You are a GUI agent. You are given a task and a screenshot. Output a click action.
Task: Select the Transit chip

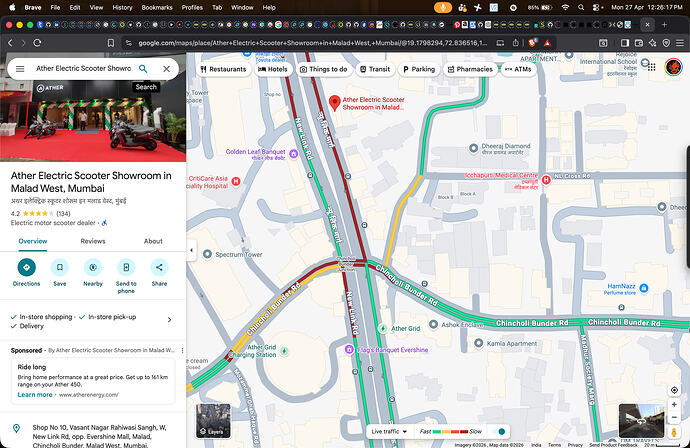tap(375, 69)
